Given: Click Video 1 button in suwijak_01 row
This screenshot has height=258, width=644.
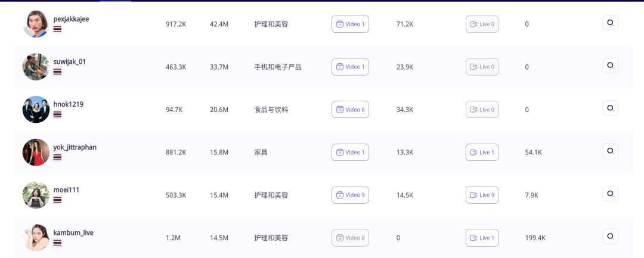Looking at the screenshot, I should coord(351,67).
